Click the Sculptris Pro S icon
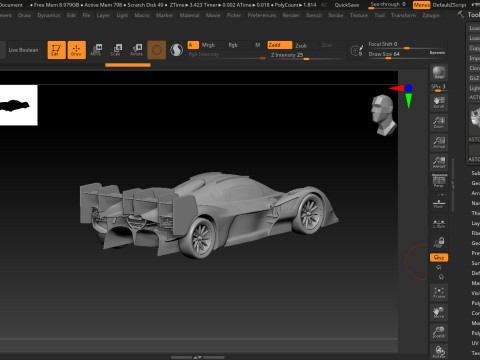 point(176,50)
